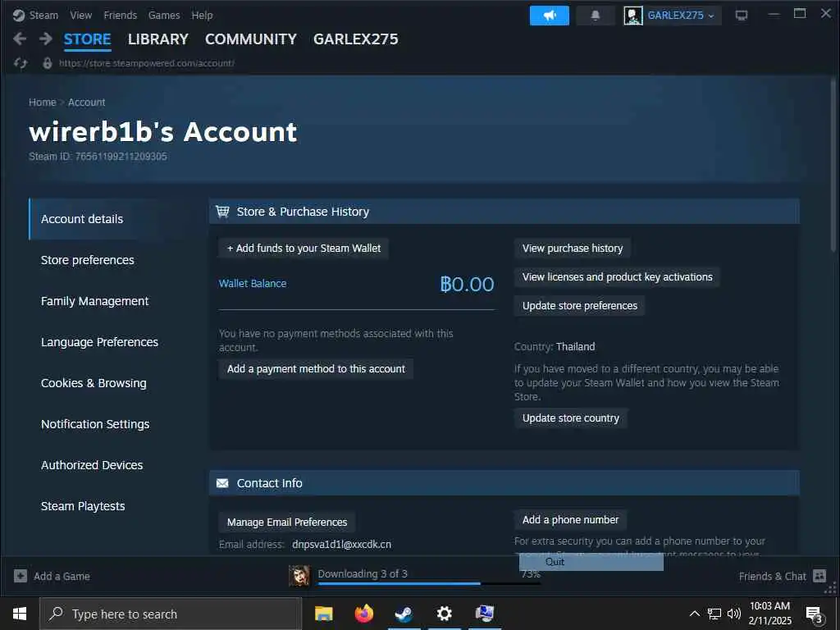Switch to Big Picture mode monitor icon
Image resolution: width=840 pixels, height=630 pixels.
[742, 16]
